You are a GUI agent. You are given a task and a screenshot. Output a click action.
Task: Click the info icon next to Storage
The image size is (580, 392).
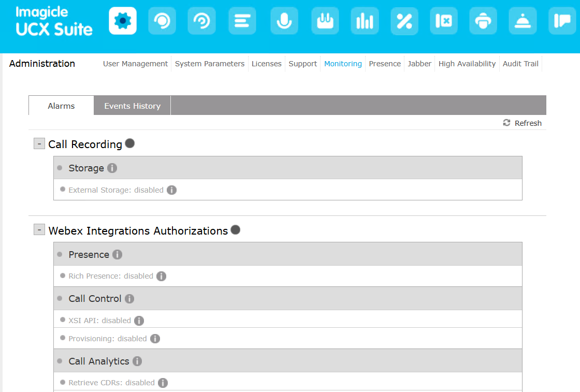pos(112,168)
